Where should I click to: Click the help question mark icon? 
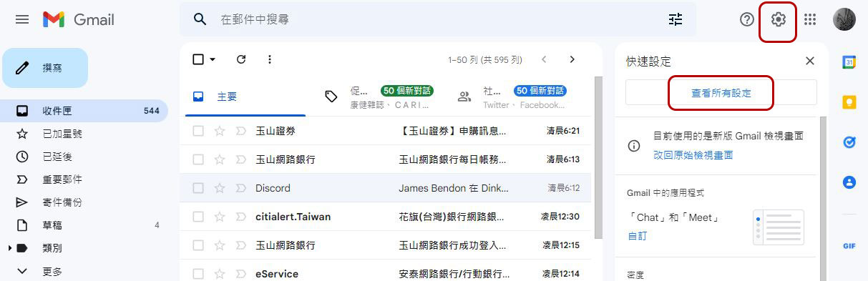(747, 19)
